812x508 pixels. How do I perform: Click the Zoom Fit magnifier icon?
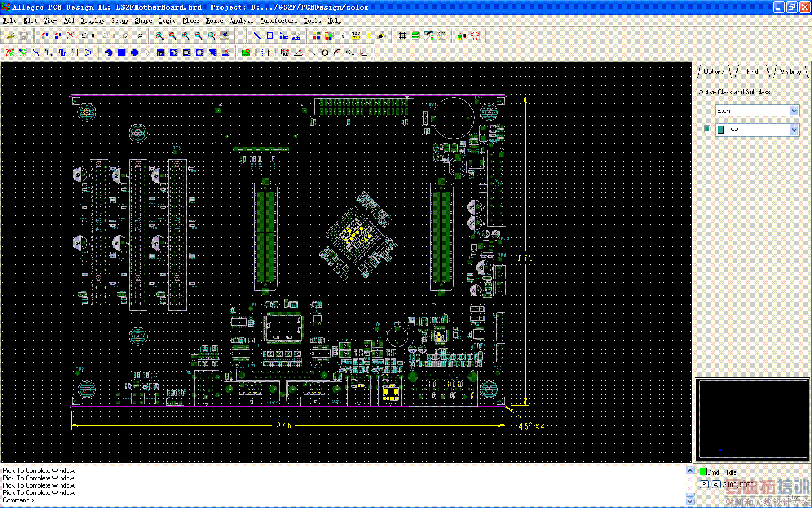point(173,36)
